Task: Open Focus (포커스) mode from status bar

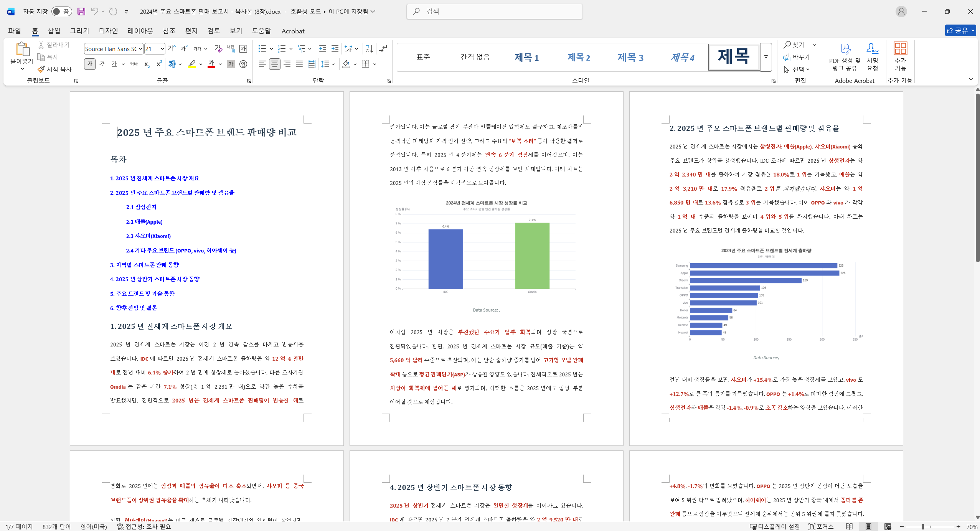Action: click(821, 526)
